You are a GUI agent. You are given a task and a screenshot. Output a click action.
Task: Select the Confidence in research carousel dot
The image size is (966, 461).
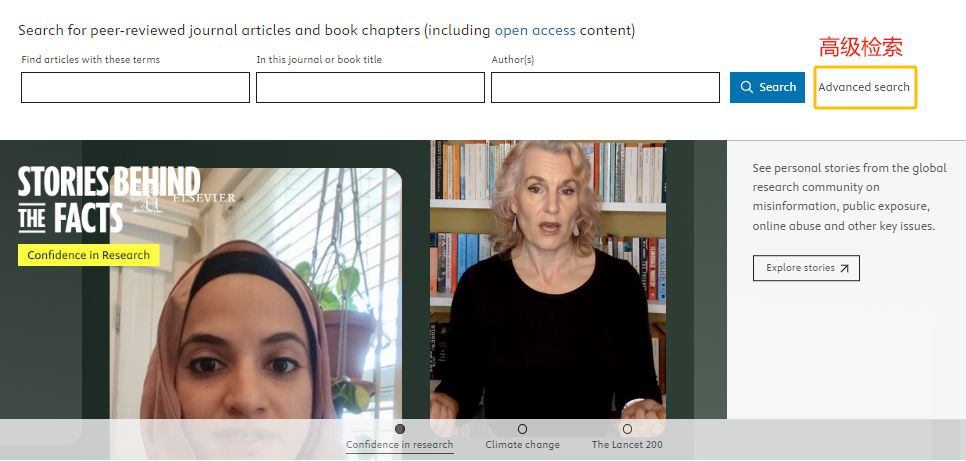(400, 429)
